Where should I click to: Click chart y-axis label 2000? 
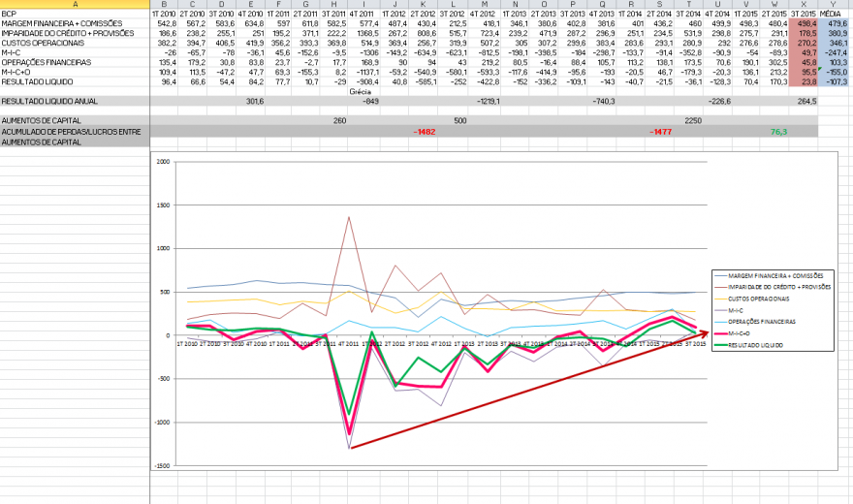163,162
